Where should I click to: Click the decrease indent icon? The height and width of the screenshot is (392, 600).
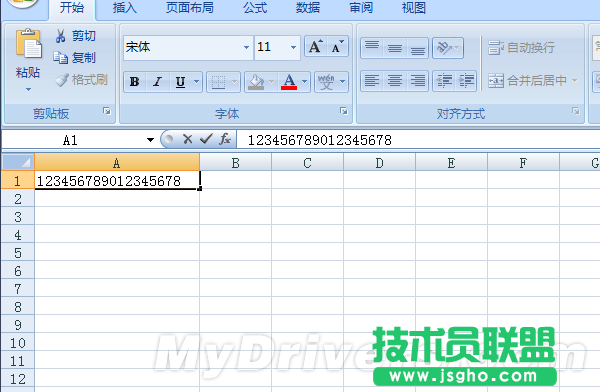(x=444, y=81)
